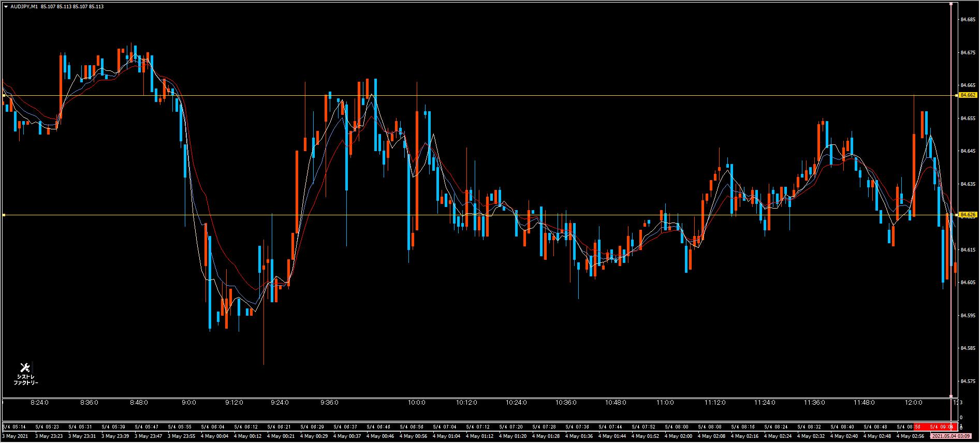The height and width of the screenshot is (443, 980).
Task: Grab the left anchor of the 84.626 line
Action: (x=3, y=215)
